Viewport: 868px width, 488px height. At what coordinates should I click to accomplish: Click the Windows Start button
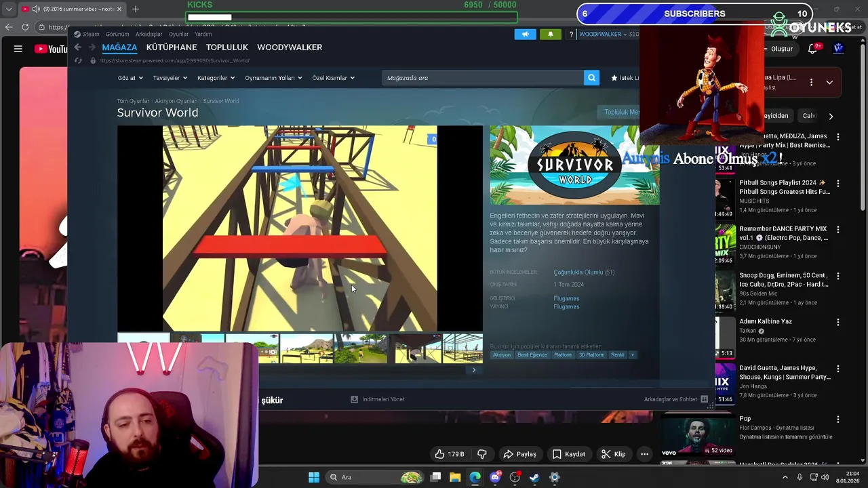coord(313,477)
